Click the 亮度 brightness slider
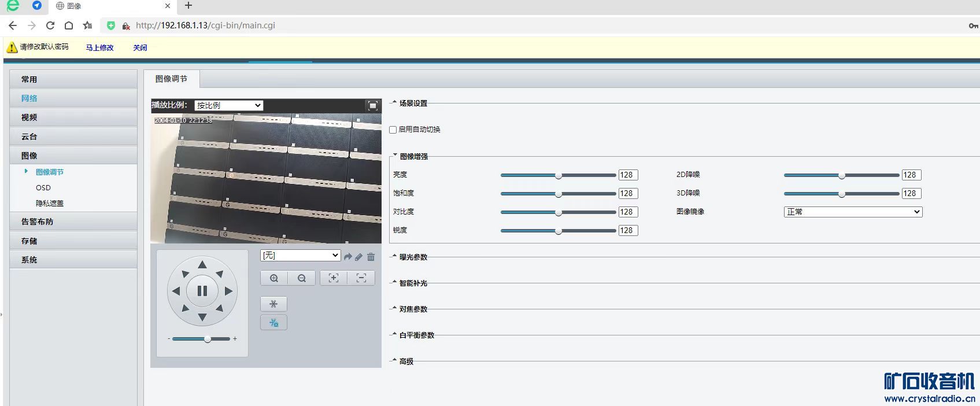This screenshot has height=406, width=980. click(x=558, y=175)
